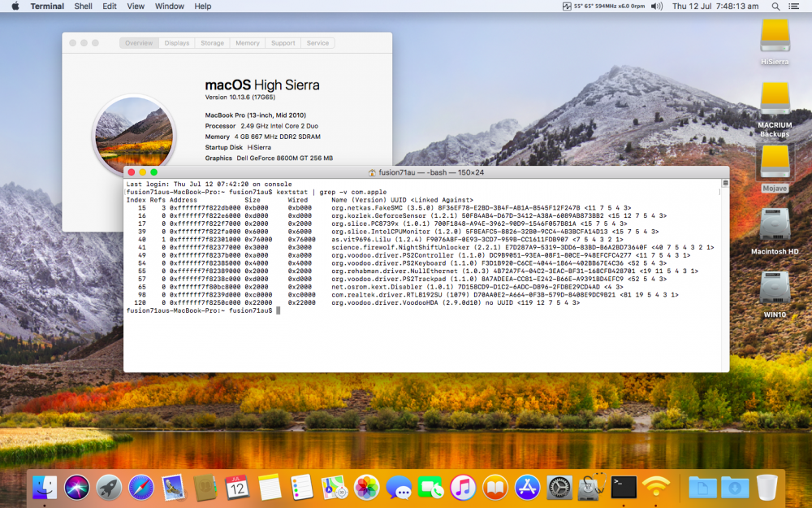Image resolution: width=812 pixels, height=508 pixels.
Task: Open App Store icon in Dock
Action: pyautogui.click(x=527, y=487)
